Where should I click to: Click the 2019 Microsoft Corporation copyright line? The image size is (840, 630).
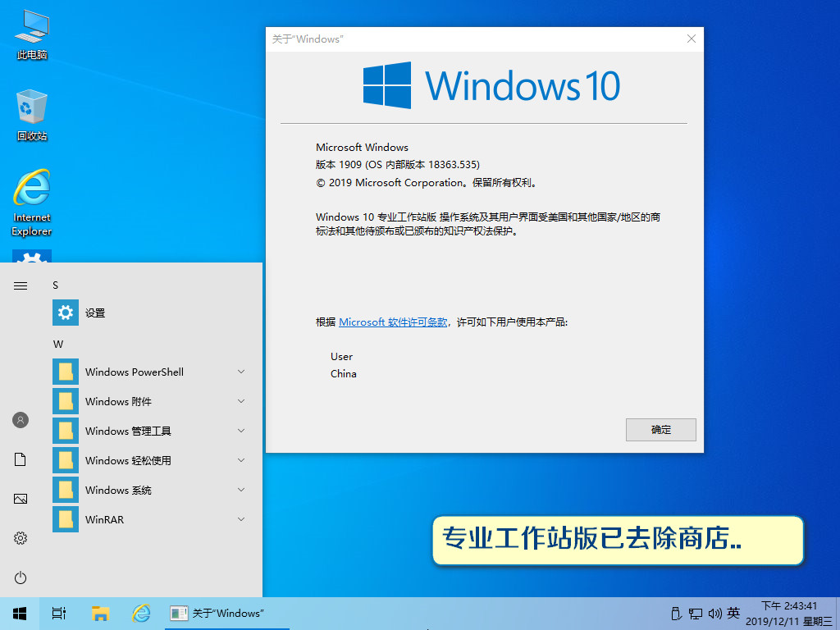[x=427, y=183]
